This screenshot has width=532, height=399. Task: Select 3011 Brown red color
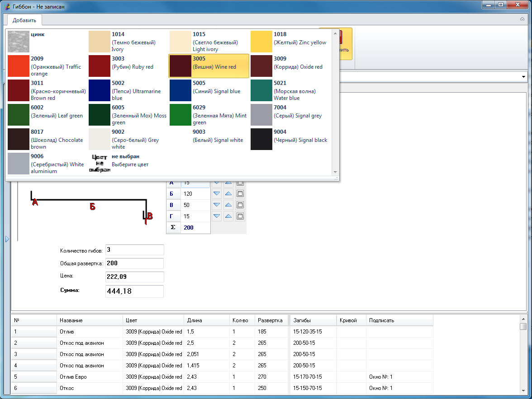tap(47, 90)
